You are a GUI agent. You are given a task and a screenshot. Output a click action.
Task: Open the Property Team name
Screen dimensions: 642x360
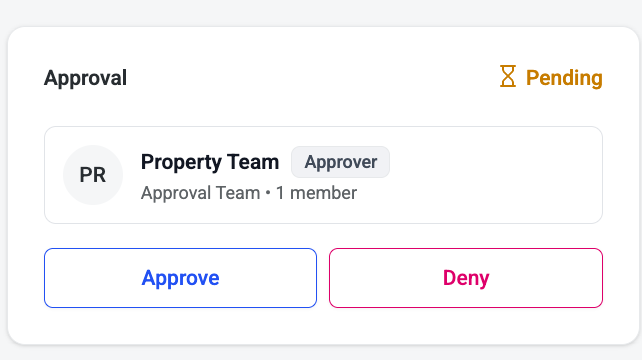(x=210, y=162)
